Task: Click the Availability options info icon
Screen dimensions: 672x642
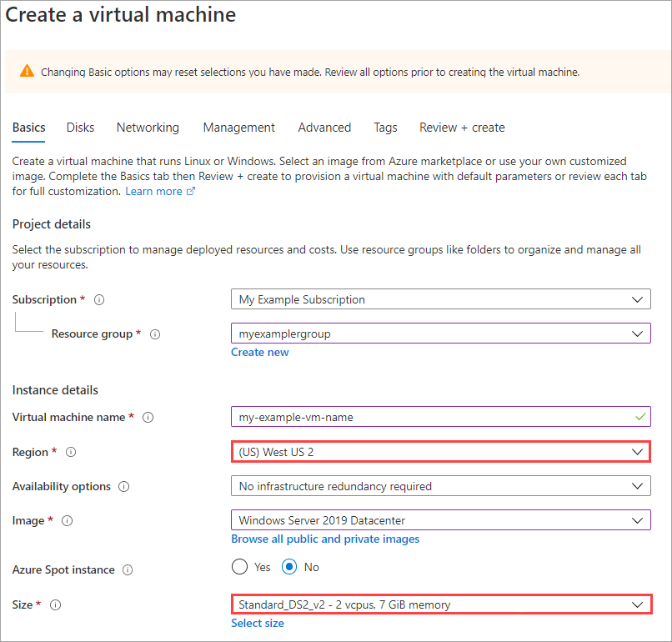Action: [124, 487]
